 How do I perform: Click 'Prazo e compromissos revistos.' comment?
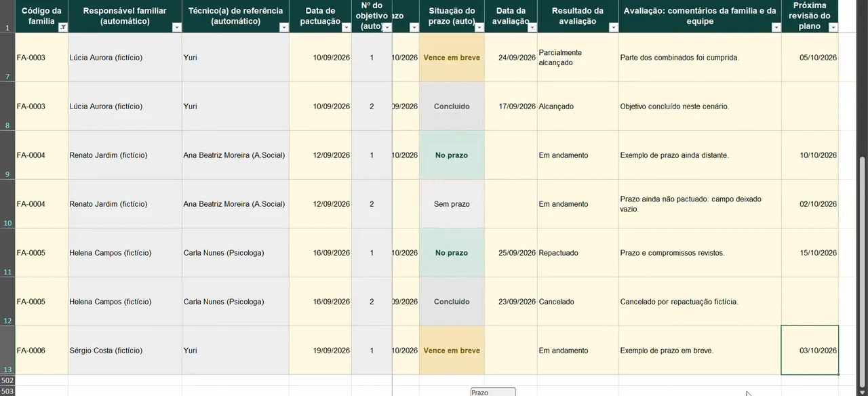[x=700, y=253]
